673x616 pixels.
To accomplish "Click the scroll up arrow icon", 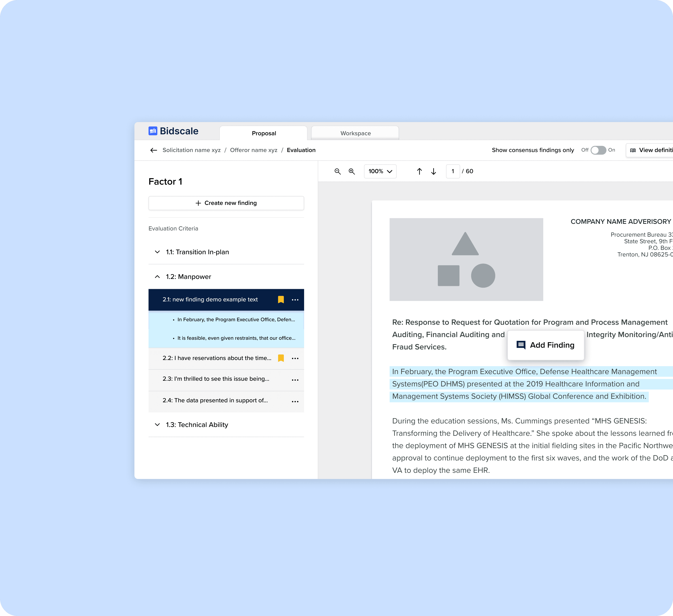I will (x=420, y=171).
